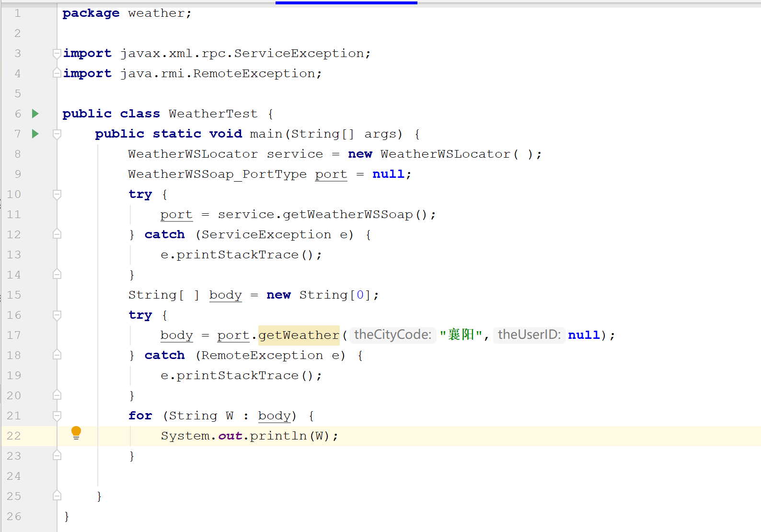Image resolution: width=761 pixels, height=532 pixels.
Task: Click the underlined body variable on line 15
Action: [225, 295]
